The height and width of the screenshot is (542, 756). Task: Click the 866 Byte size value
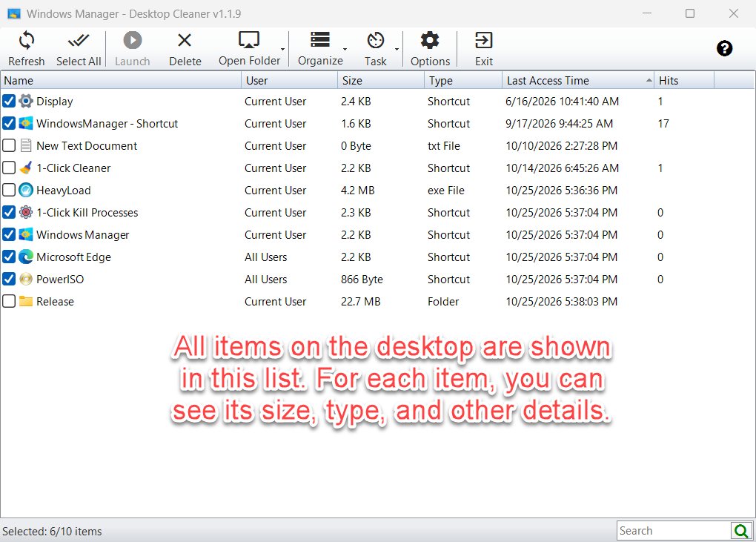(x=362, y=280)
